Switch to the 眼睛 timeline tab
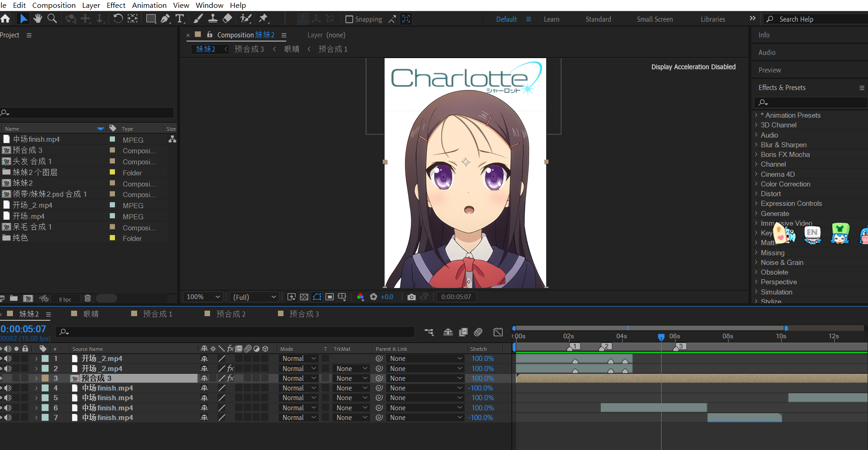This screenshot has height=450, width=868. click(91, 314)
